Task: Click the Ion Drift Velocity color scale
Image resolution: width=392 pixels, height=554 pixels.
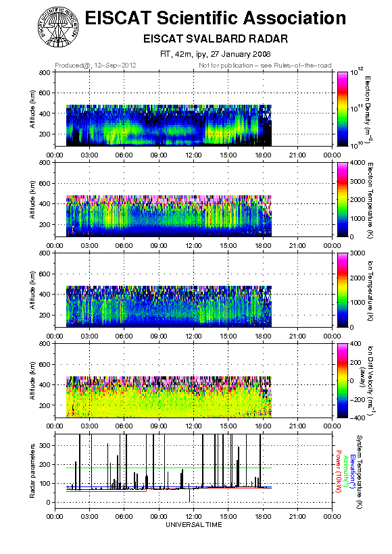Action: click(x=343, y=380)
